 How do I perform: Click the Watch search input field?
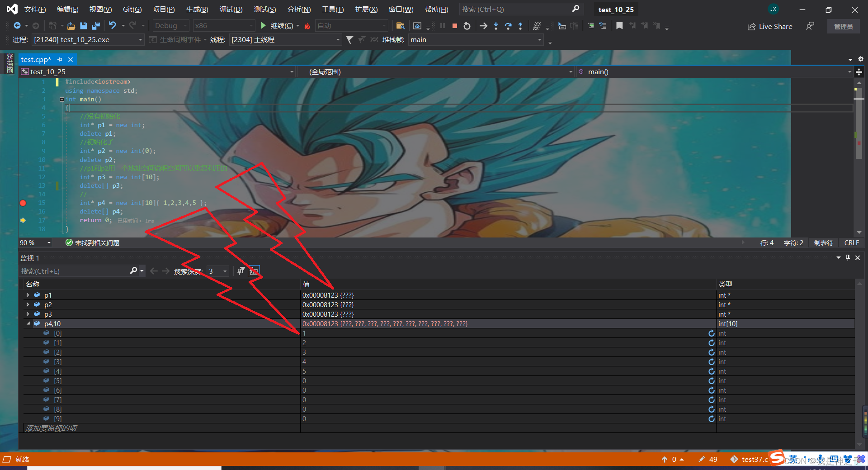pos(75,271)
